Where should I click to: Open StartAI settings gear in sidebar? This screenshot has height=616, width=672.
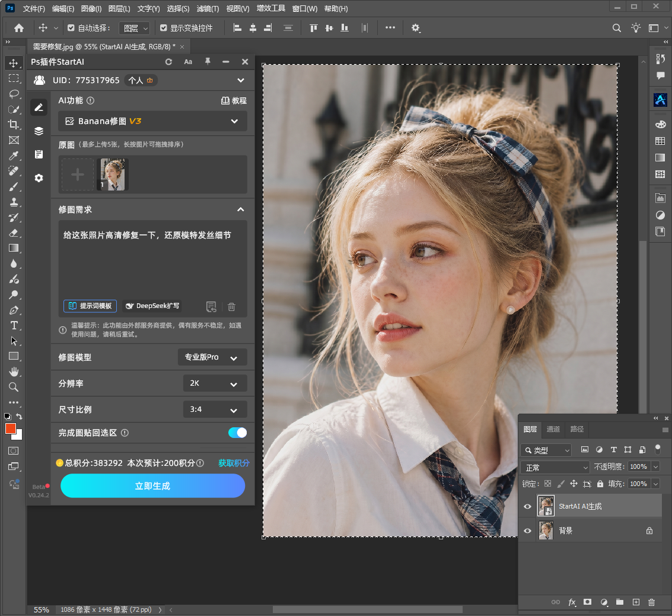tap(39, 178)
